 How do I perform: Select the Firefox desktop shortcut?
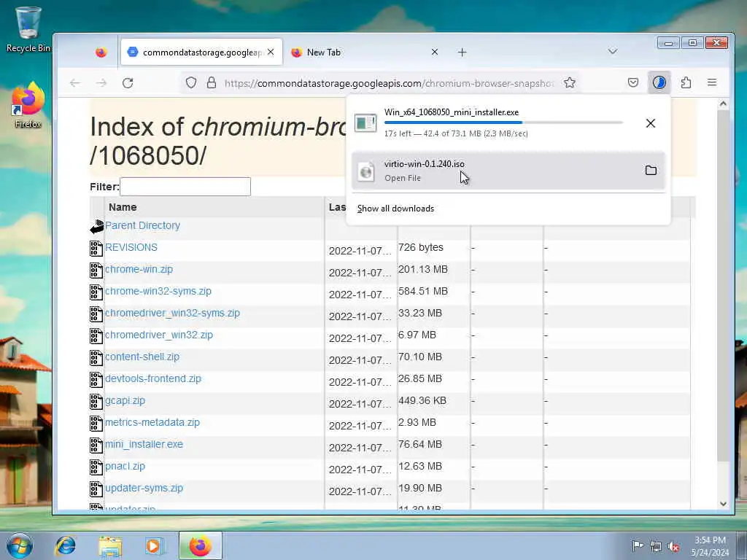tap(28, 105)
